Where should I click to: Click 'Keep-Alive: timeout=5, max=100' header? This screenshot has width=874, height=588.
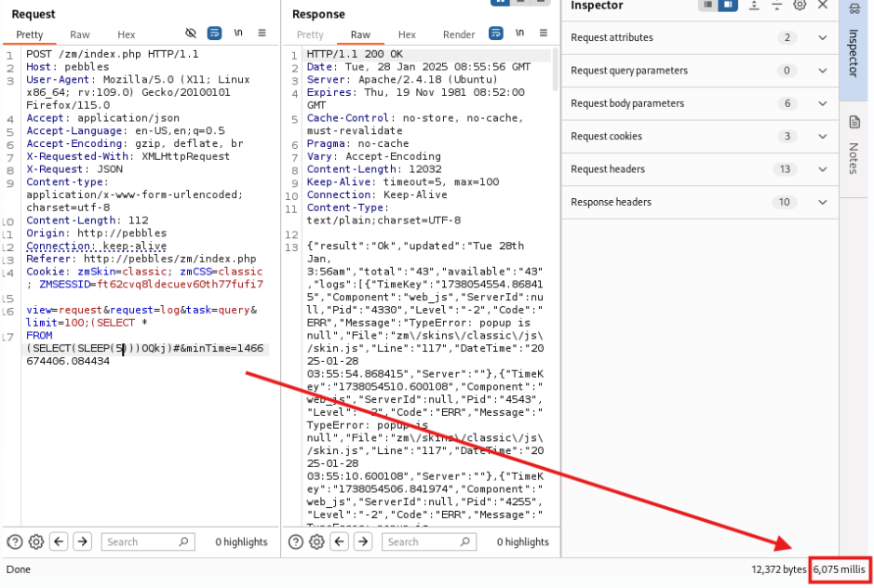point(403,182)
